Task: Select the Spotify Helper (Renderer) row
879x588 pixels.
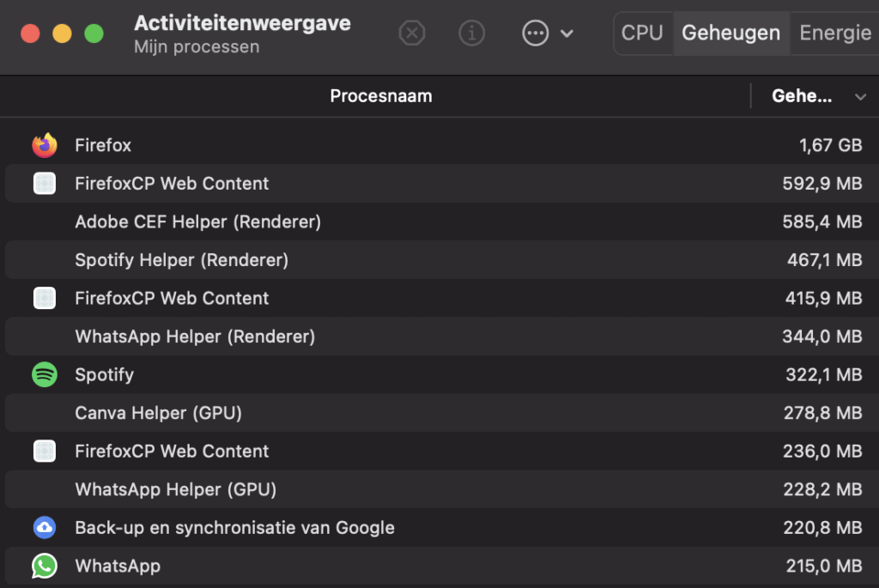Action: [x=442, y=260]
